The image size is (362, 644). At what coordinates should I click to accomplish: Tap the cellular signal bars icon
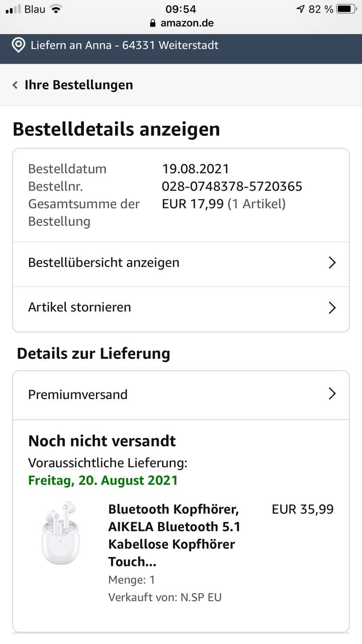pos(14,9)
